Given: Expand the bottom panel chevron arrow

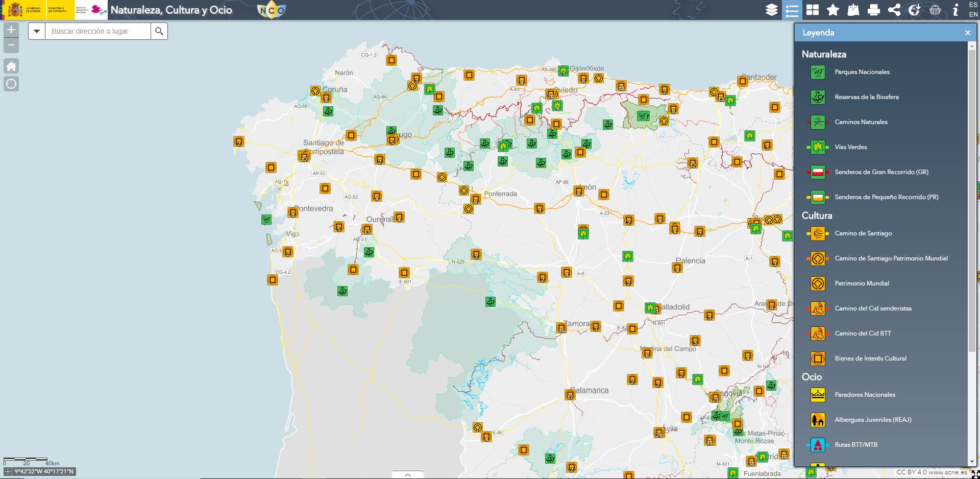Looking at the screenshot, I should 407,474.
